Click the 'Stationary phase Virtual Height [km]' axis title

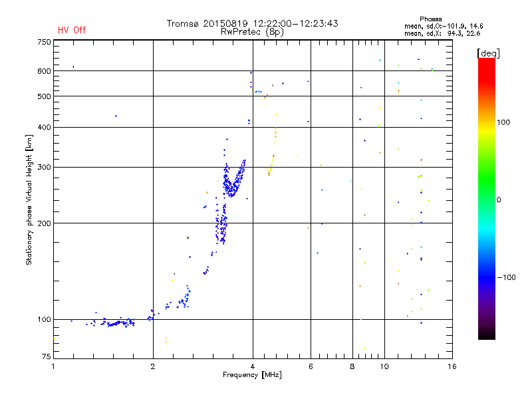pyautogui.click(x=29, y=200)
